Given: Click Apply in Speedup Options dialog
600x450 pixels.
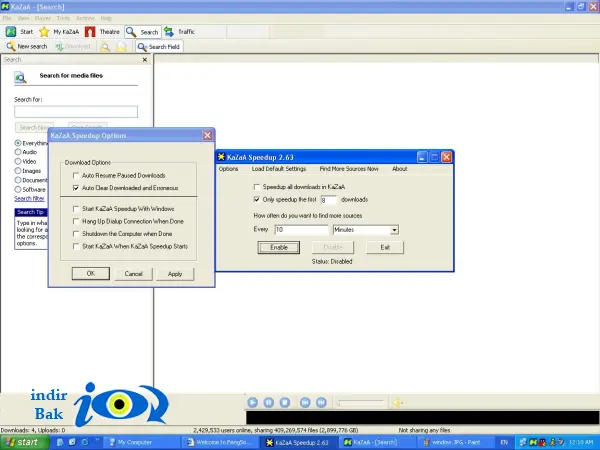Looking at the screenshot, I should coord(175,274).
